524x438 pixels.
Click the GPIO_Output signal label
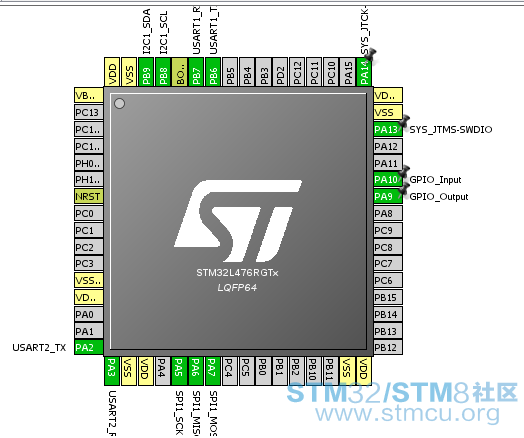coord(439,197)
